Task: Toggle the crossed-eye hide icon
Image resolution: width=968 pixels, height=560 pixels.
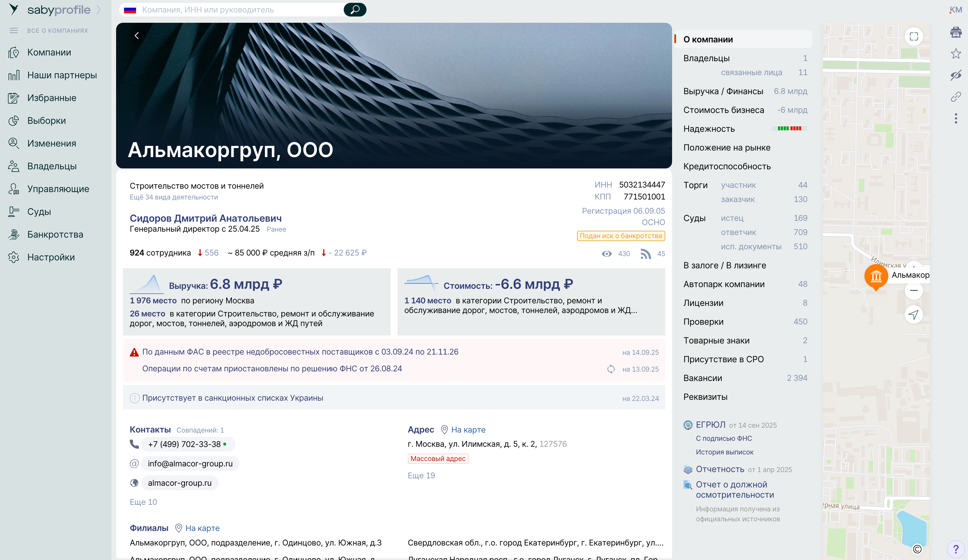Action: (956, 75)
